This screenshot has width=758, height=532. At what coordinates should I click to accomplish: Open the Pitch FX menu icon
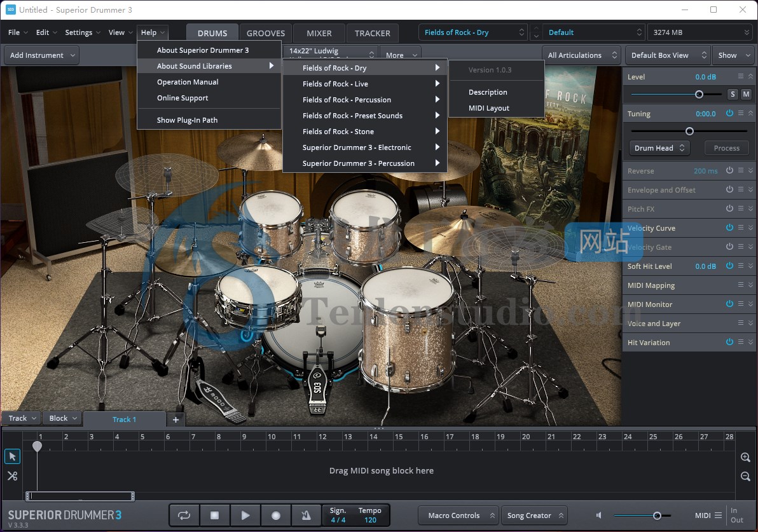[741, 208]
